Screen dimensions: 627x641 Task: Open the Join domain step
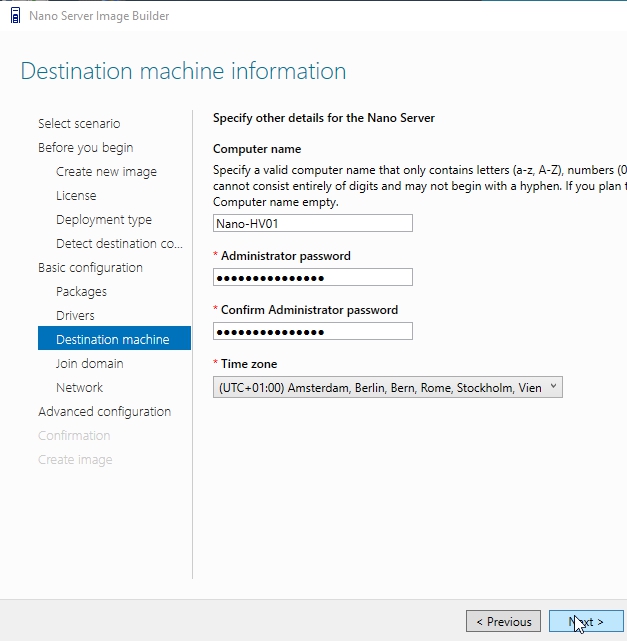[90, 364]
